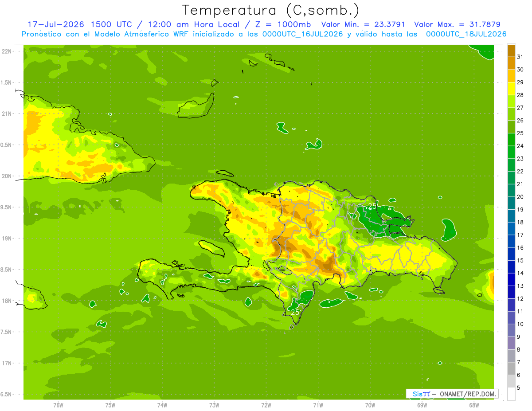Click the colorbar value label 31
The height and width of the screenshot is (411, 532).
point(520,57)
